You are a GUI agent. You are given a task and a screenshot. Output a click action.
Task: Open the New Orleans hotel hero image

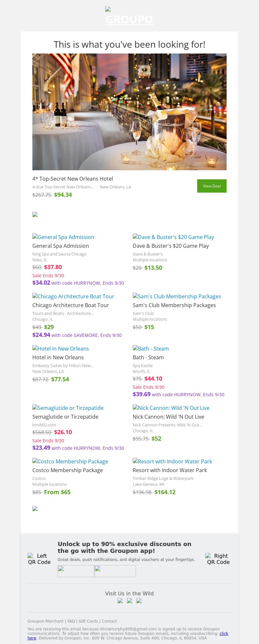(x=129, y=112)
